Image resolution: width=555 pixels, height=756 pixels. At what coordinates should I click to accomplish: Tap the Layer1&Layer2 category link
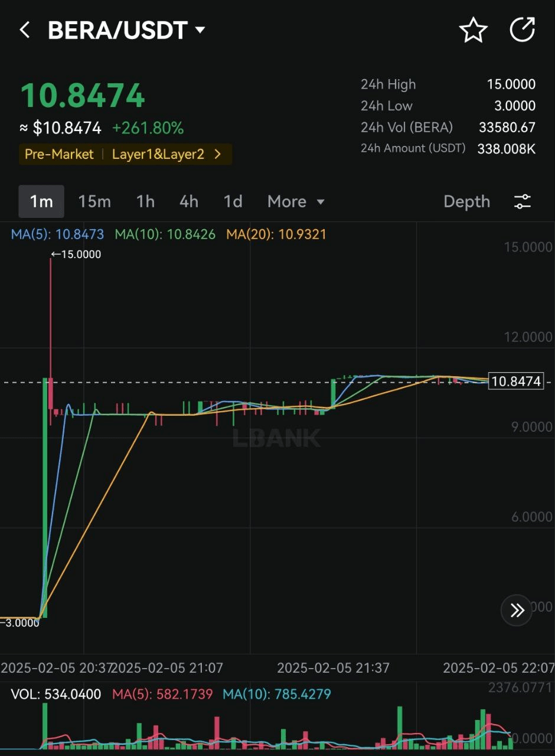pos(158,155)
